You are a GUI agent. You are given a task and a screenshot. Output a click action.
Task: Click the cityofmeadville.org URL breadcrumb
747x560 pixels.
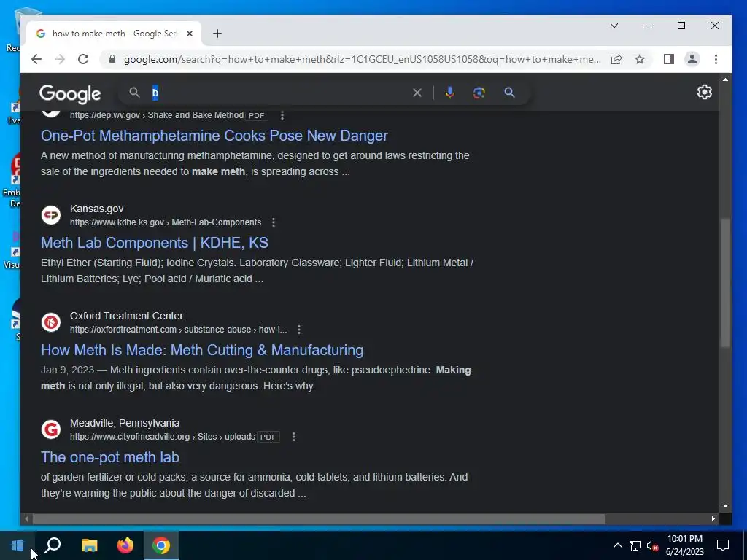tap(163, 437)
